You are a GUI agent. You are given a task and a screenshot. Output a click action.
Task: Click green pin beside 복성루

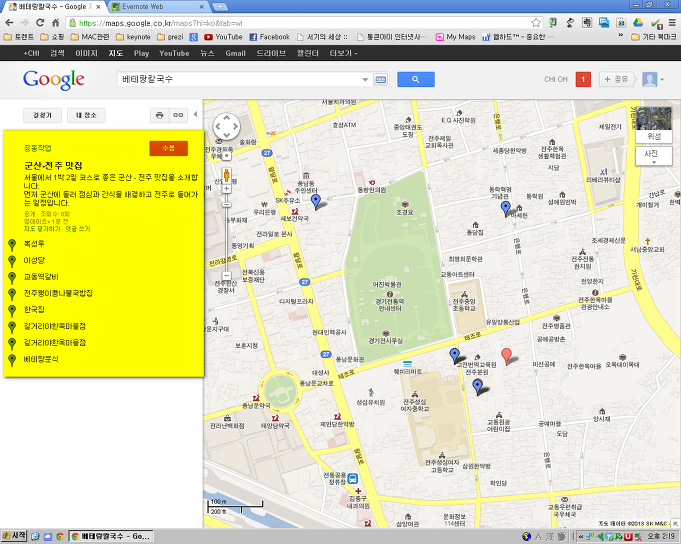tap(12, 245)
